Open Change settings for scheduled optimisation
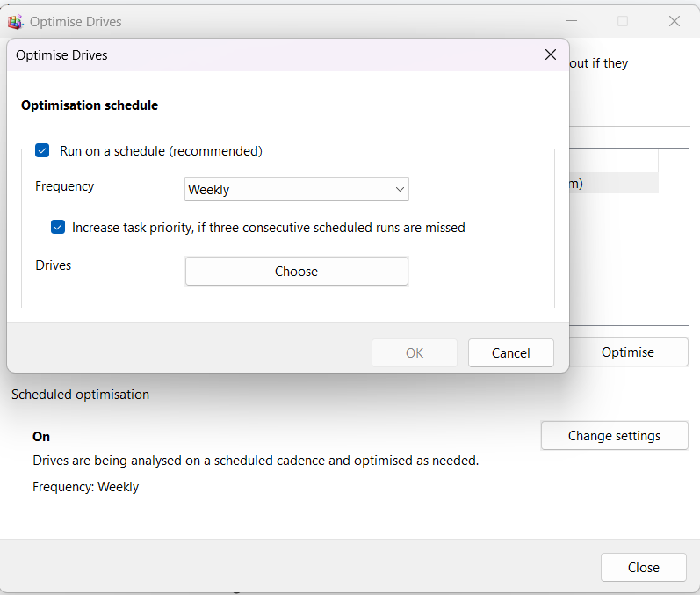 (x=614, y=435)
